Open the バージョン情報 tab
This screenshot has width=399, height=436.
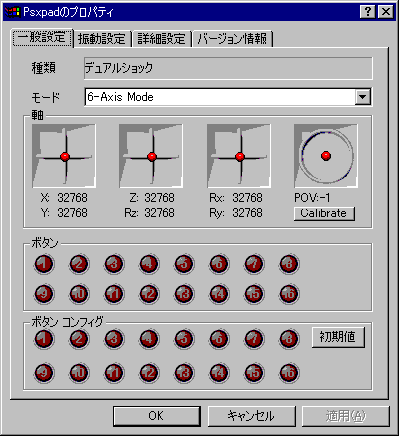pos(232,39)
